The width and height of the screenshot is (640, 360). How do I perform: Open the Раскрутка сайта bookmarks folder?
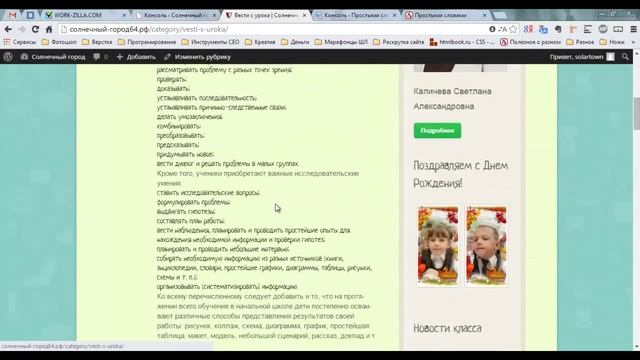pos(399,42)
